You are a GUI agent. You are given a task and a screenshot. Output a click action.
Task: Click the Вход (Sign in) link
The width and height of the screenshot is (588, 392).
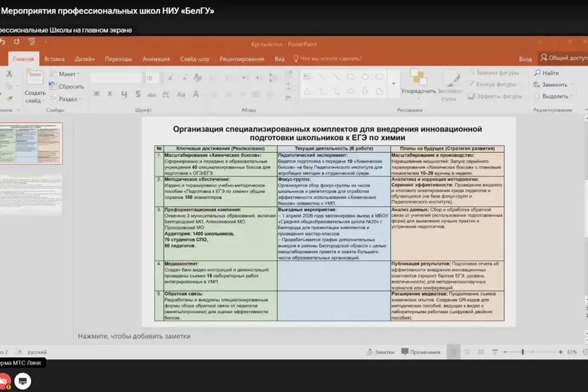[525, 59]
